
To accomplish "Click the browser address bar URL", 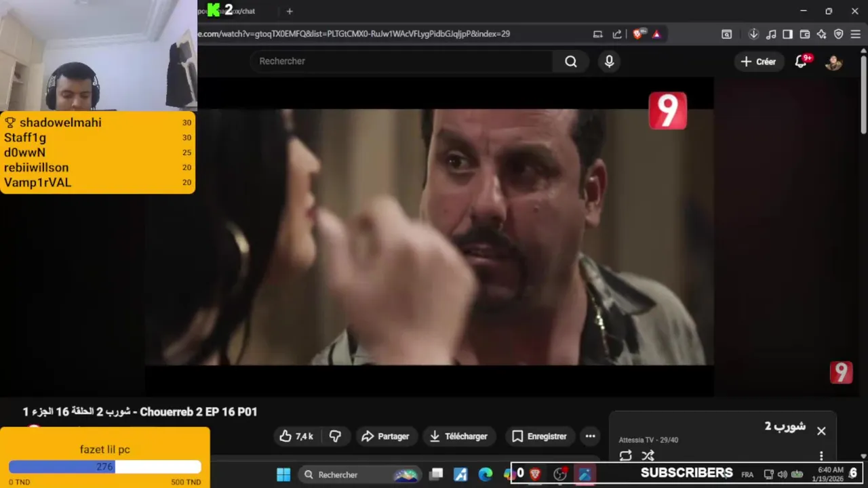I will point(354,34).
